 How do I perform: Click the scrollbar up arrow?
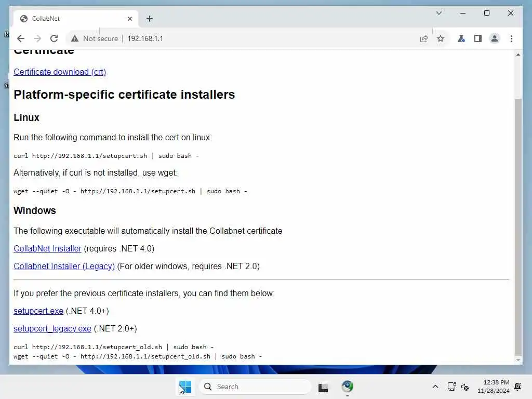click(x=518, y=55)
